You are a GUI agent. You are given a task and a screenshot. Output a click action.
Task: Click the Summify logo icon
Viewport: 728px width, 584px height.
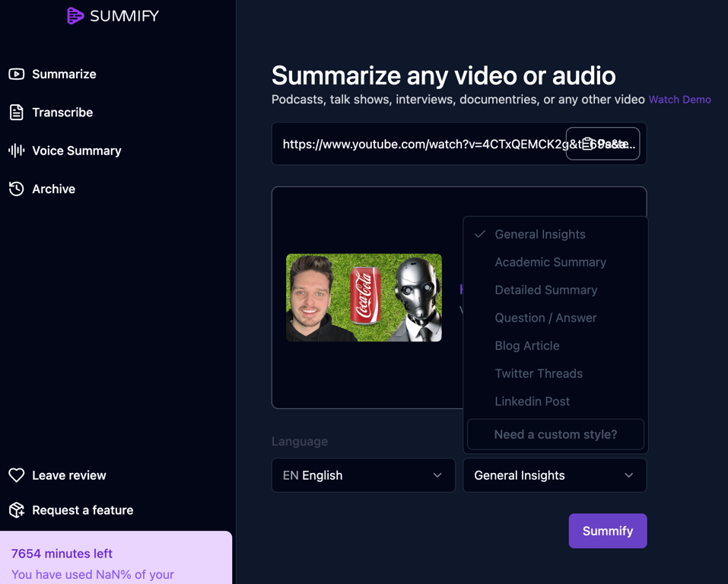pos(75,16)
